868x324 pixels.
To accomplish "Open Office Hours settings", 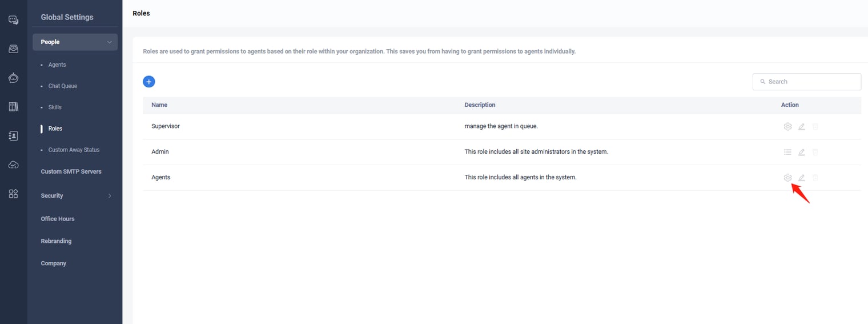I will pos(58,219).
